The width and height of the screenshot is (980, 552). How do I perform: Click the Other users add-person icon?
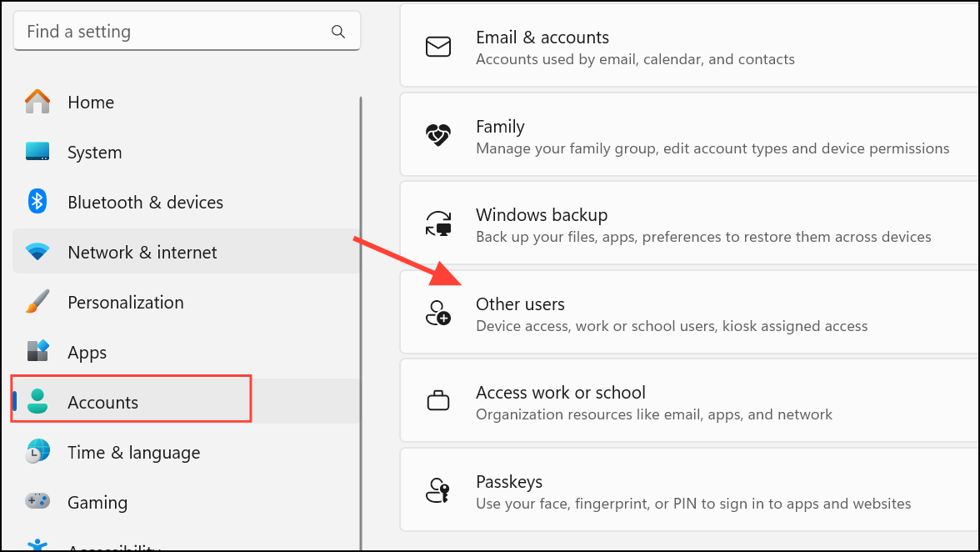pyautogui.click(x=438, y=313)
